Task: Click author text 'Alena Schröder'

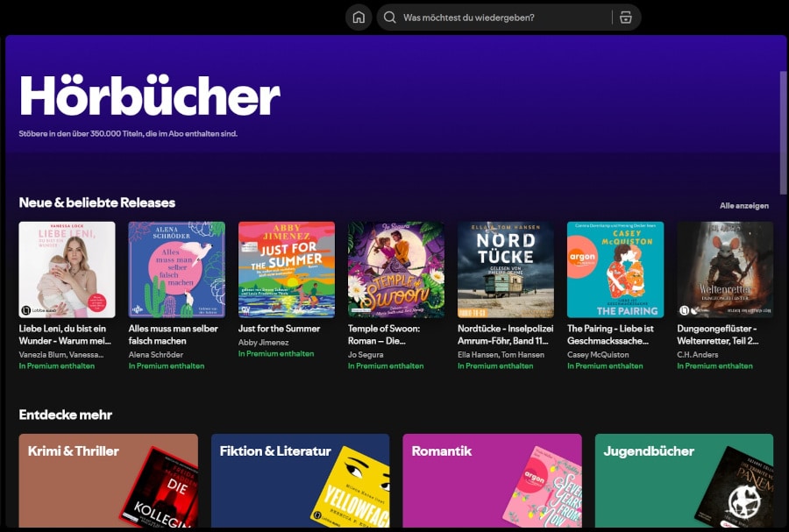Action: click(x=155, y=354)
